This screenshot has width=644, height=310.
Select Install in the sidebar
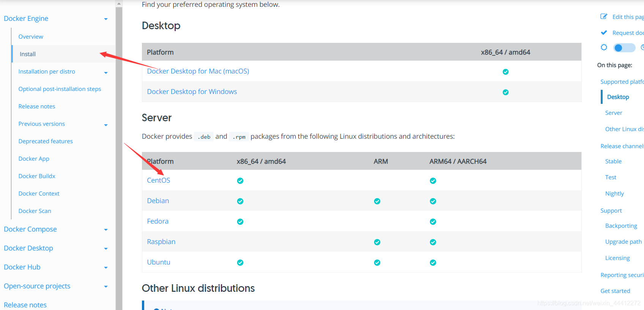point(28,54)
